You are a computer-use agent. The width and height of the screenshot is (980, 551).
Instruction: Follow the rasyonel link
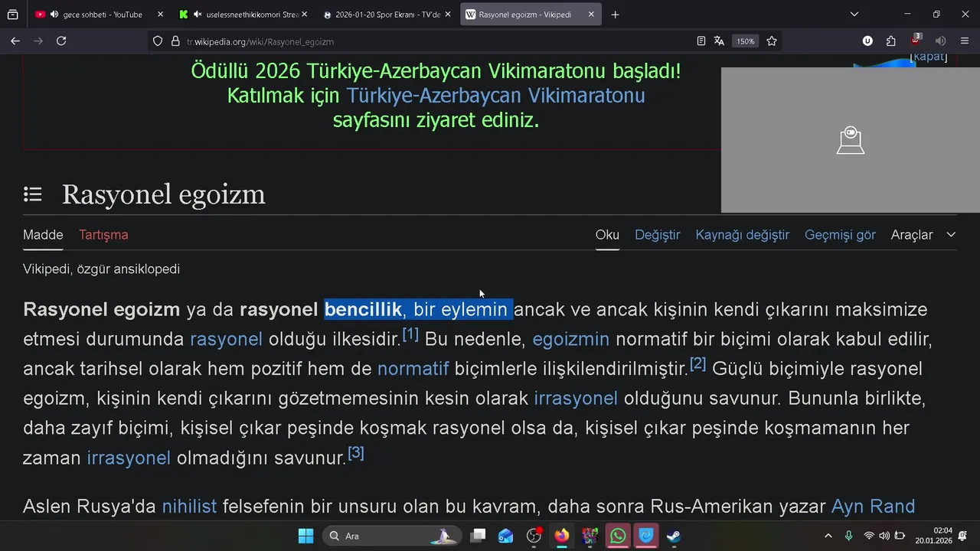click(226, 339)
